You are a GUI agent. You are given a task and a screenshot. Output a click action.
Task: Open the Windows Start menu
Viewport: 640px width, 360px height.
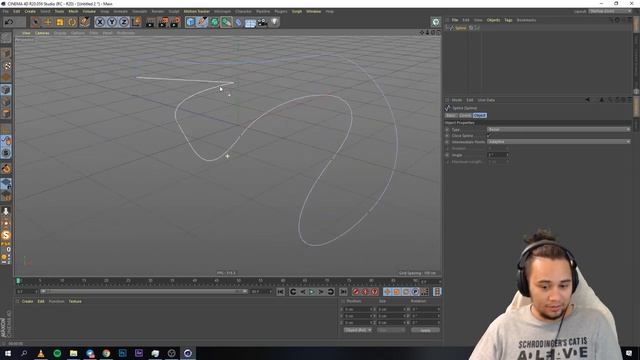coord(8,353)
